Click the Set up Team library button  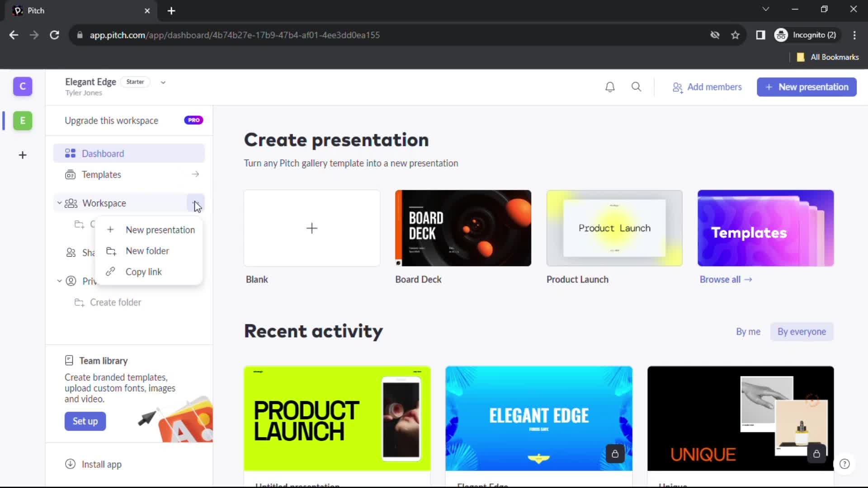86,421
